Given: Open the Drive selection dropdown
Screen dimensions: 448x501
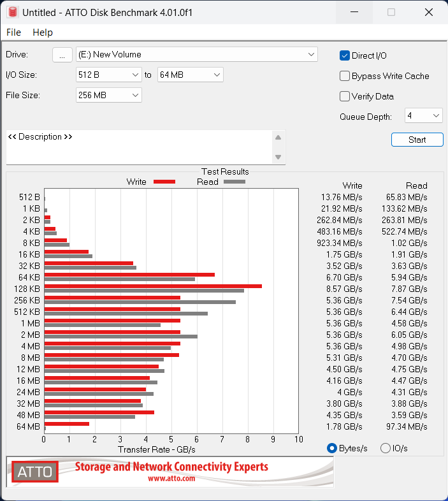Looking at the screenshot, I should [x=196, y=55].
